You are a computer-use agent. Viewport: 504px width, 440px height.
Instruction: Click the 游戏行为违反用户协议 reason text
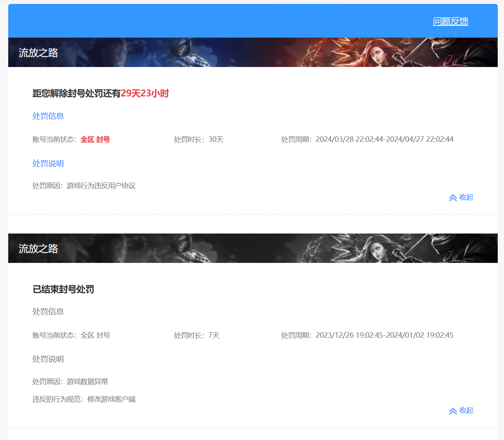pos(101,186)
